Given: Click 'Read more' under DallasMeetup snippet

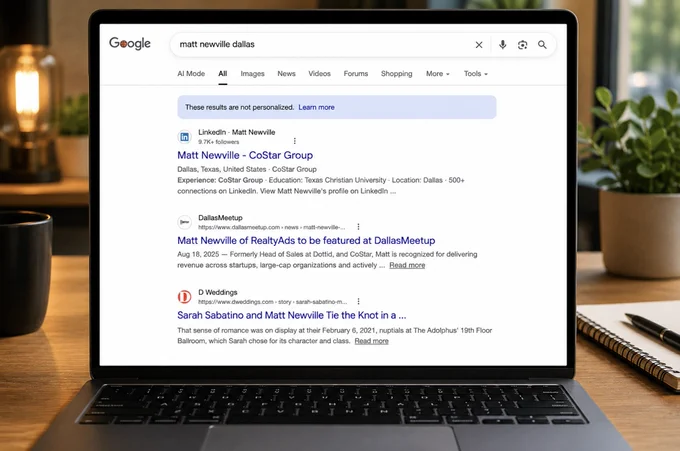Looking at the screenshot, I should [407, 265].
